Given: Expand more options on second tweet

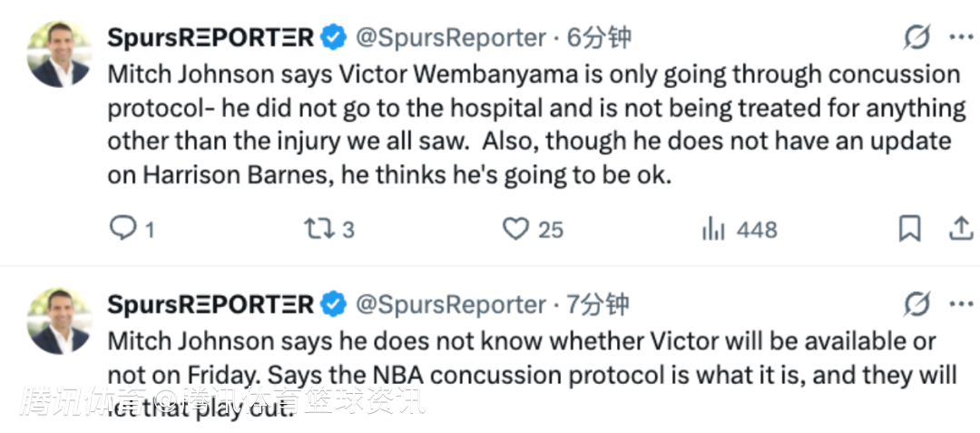Looking at the screenshot, I should pyautogui.click(x=961, y=303).
